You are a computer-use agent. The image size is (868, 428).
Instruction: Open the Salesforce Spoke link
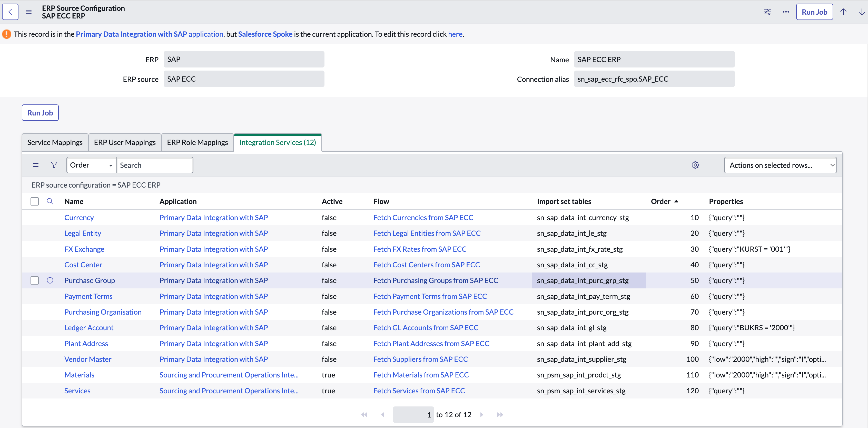click(265, 34)
